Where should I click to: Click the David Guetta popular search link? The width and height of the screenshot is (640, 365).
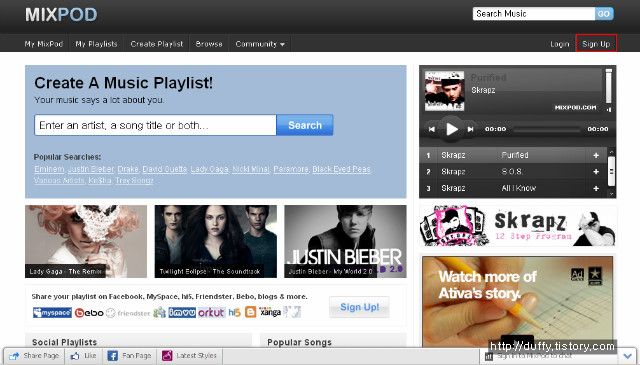(x=164, y=169)
